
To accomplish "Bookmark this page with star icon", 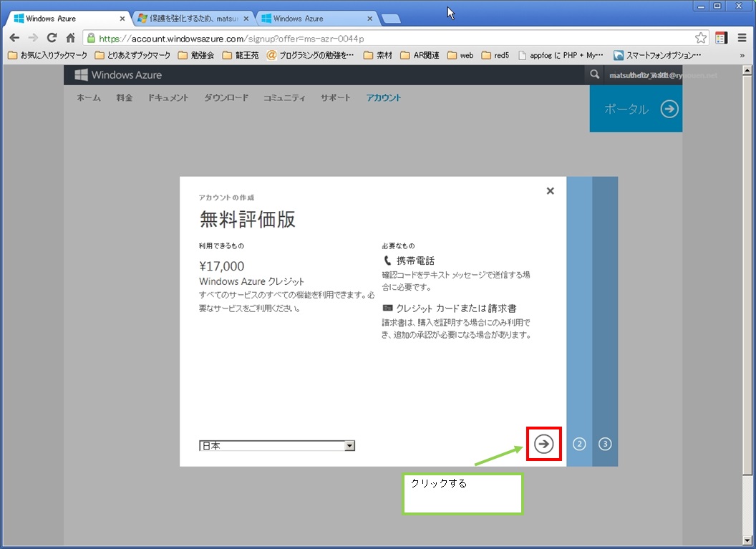I will [701, 38].
